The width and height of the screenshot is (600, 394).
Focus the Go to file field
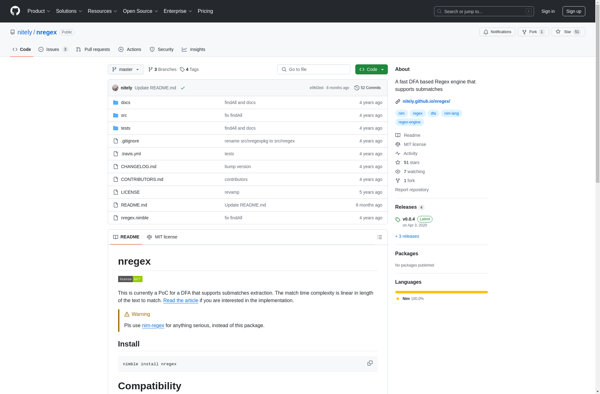[314, 69]
